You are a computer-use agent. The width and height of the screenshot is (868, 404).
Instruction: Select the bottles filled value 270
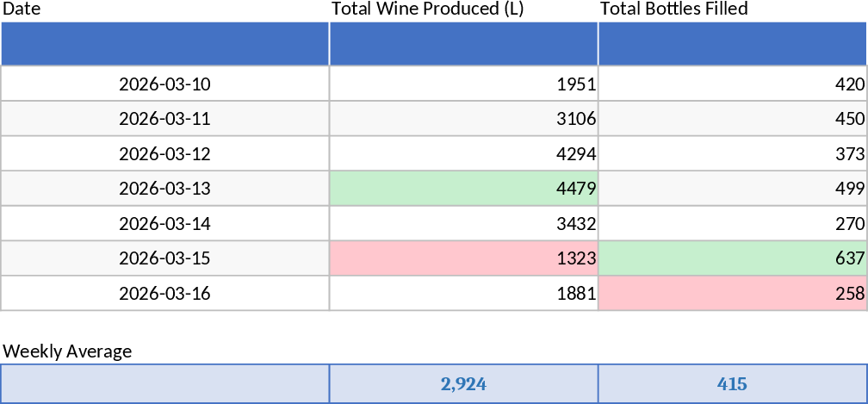coord(732,224)
